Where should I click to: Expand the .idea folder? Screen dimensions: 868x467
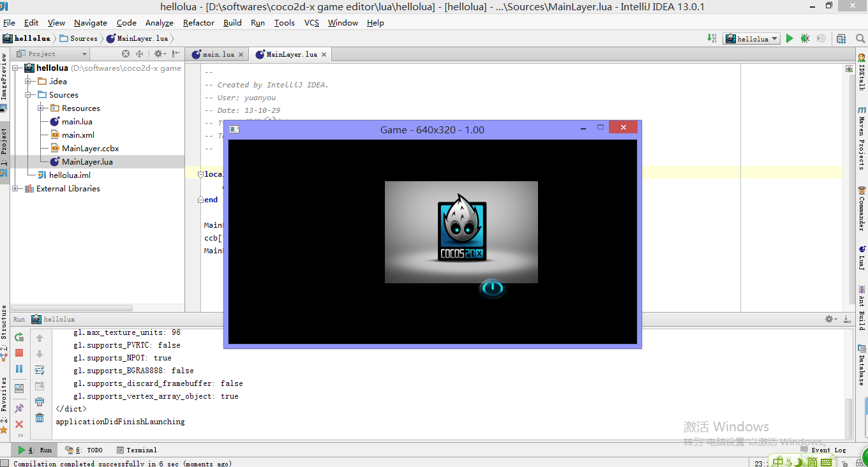click(x=28, y=81)
